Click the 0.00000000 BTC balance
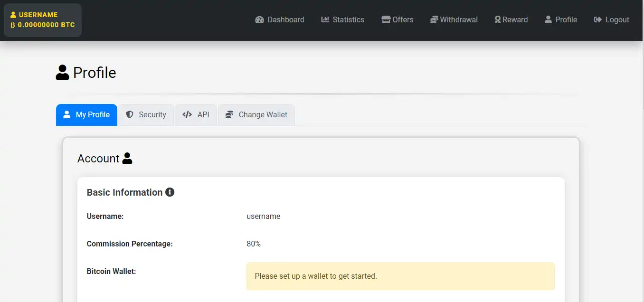This screenshot has width=644, height=302. [46, 25]
